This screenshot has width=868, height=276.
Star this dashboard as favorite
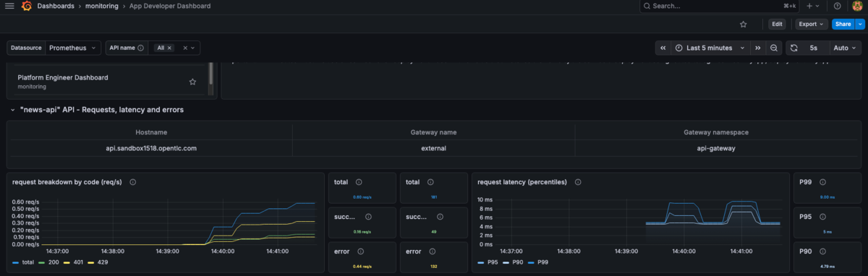(x=743, y=24)
